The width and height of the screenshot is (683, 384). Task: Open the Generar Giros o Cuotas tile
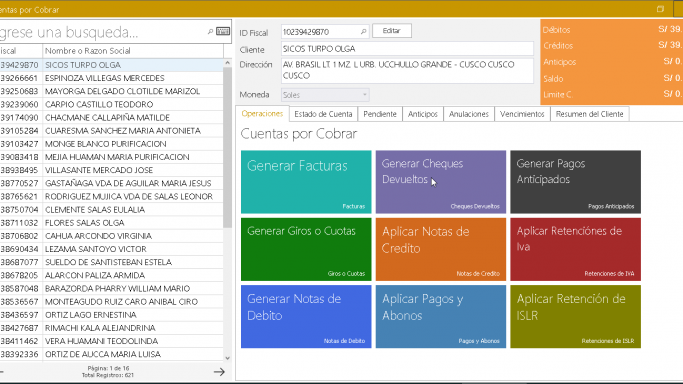306,249
